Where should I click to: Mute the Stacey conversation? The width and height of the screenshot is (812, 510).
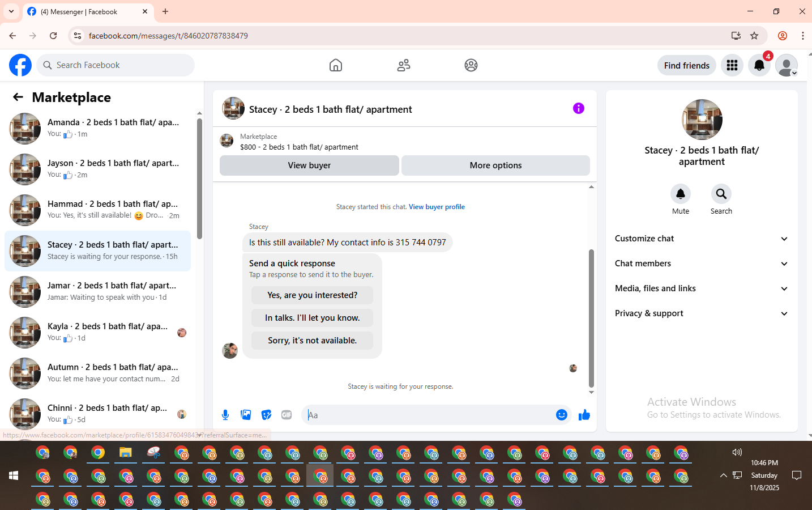tap(681, 194)
